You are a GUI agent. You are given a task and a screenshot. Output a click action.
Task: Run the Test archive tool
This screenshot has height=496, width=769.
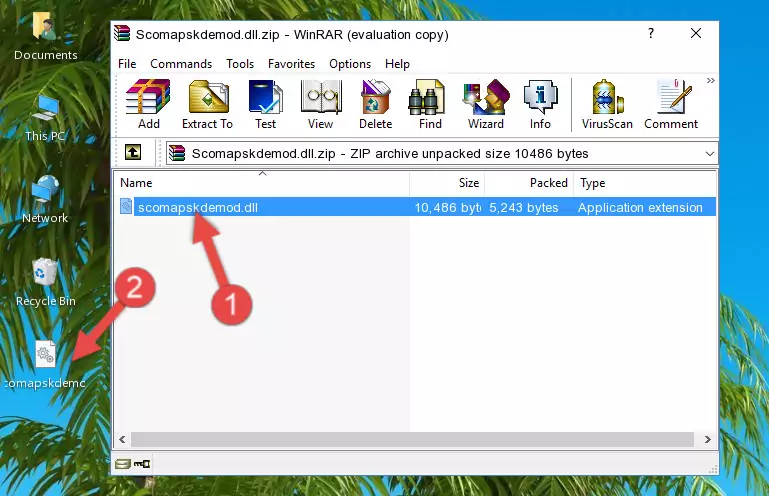pos(265,104)
